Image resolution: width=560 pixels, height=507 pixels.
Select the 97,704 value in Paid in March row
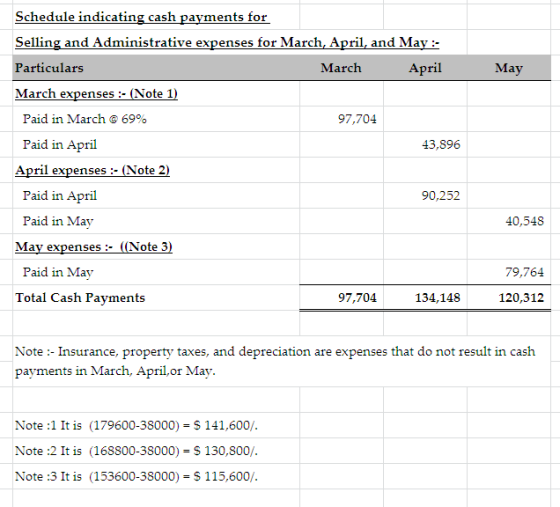pos(357,119)
